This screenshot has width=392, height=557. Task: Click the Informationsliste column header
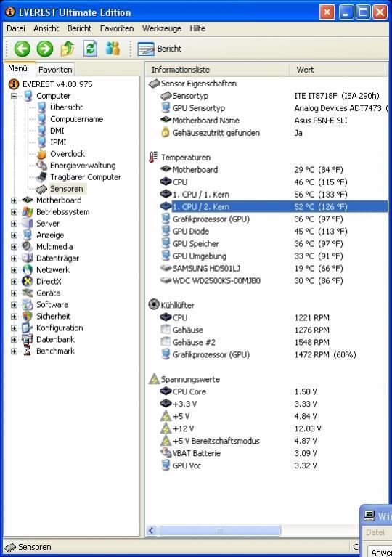click(217, 70)
